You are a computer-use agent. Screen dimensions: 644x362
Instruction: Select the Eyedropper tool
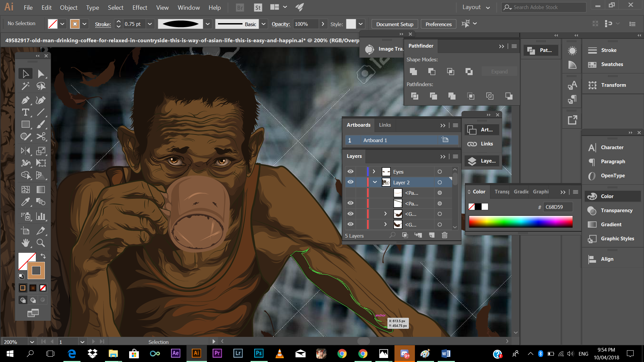pos(25,202)
